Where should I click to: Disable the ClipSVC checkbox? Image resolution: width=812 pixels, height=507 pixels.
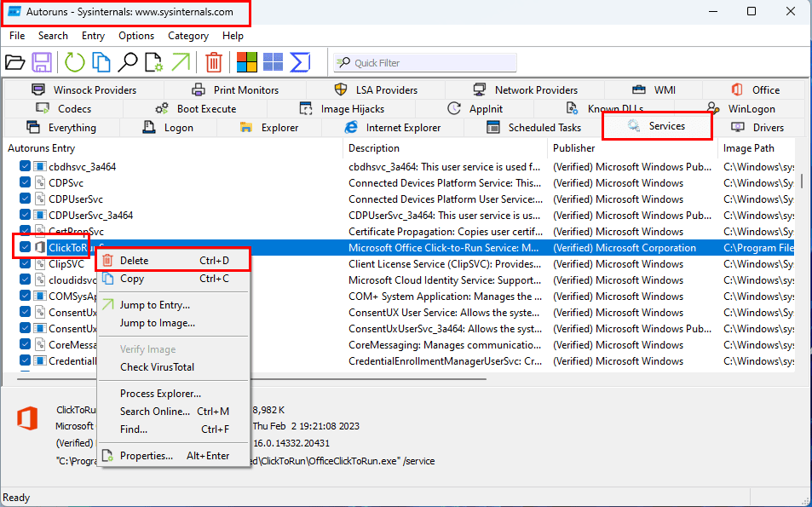pyautogui.click(x=25, y=263)
